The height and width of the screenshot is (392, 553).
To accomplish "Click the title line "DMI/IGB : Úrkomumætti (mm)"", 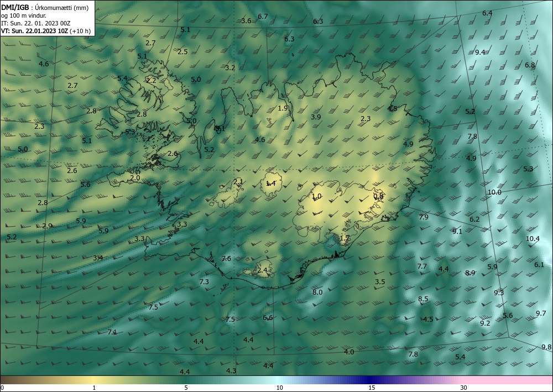I will [45, 8].
